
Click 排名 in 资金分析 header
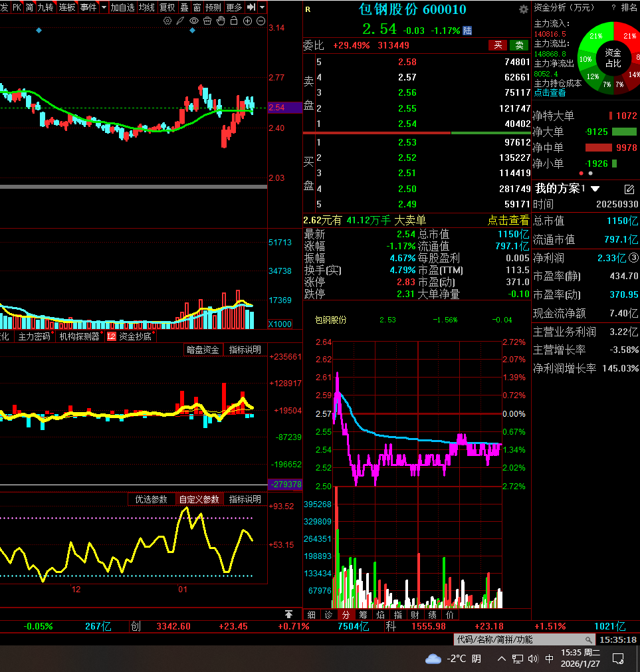(629, 7)
